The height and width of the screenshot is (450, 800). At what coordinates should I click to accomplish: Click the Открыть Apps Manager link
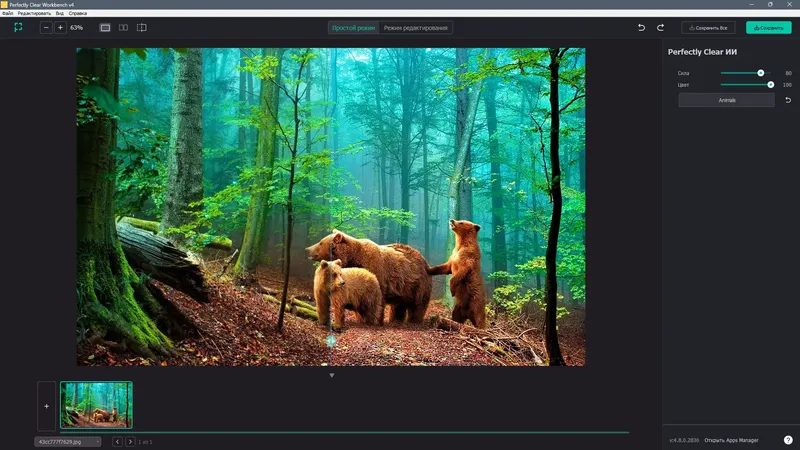click(x=731, y=440)
